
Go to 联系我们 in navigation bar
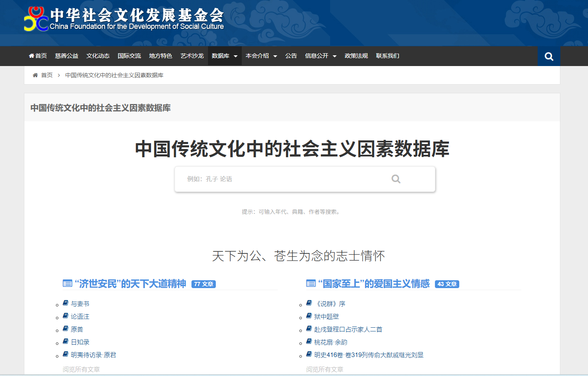coord(387,56)
